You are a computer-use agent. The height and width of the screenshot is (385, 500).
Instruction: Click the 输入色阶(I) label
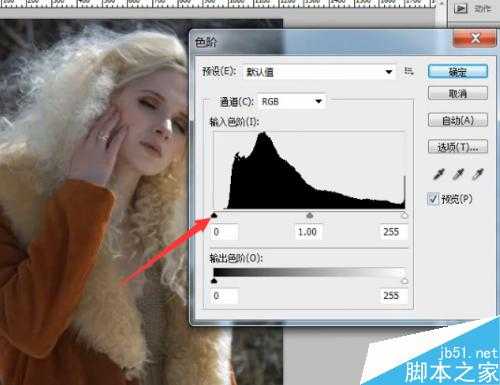coord(234,122)
